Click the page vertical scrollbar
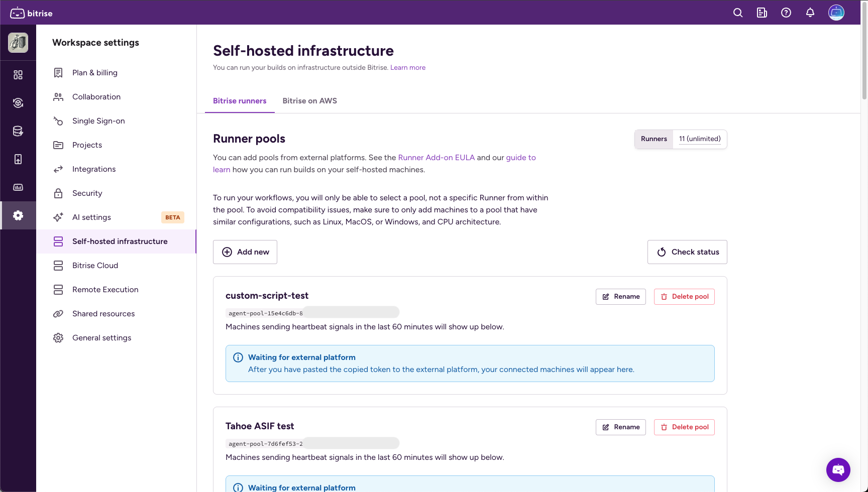868x492 pixels. click(x=864, y=50)
